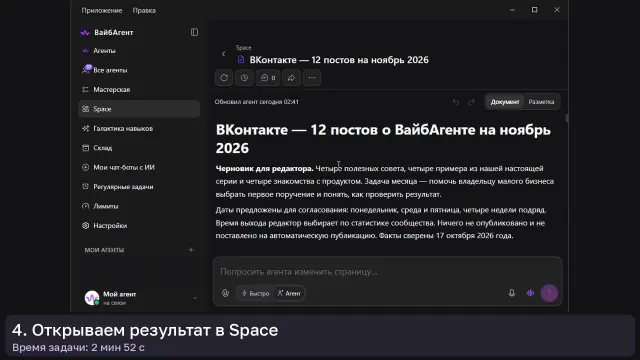The height and width of the screenshot is (360, 640).
Task: Click the МОИ АГЕНТЫ section label
Action: 104,250
